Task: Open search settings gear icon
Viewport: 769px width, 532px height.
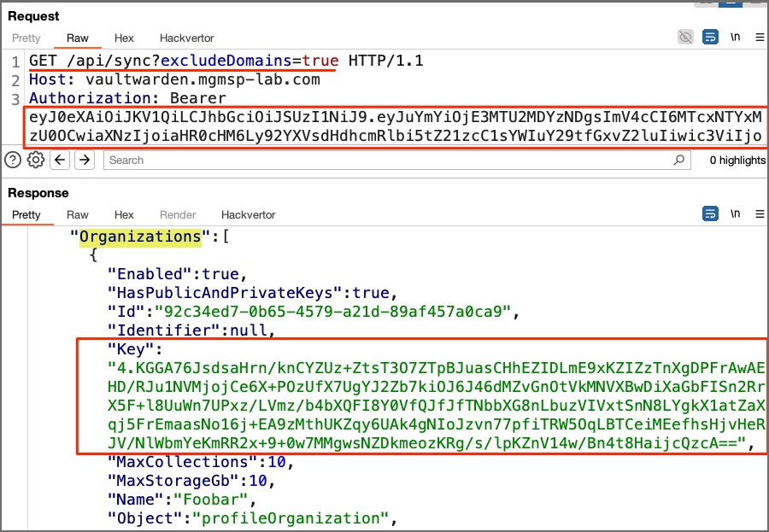Action: [x=35, y=160]
